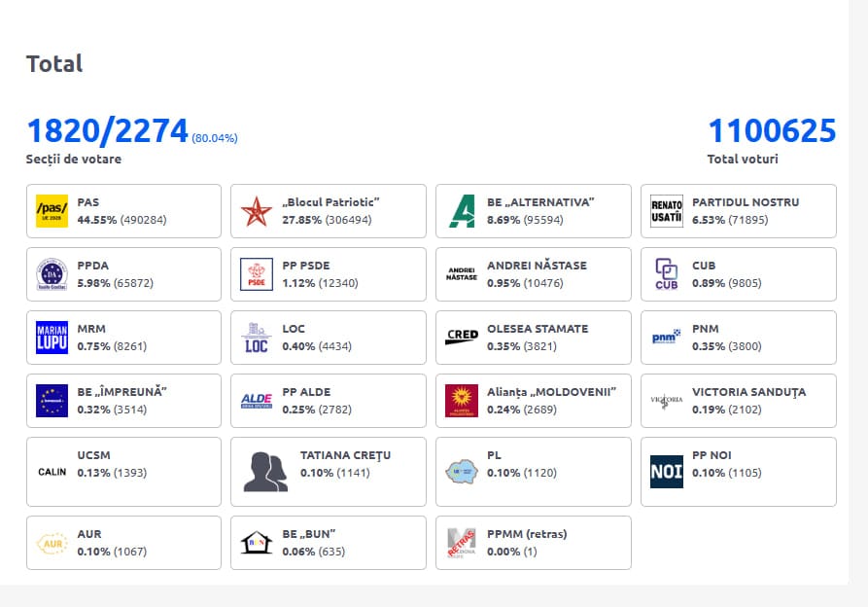Click the green BE ALTERNATIVA logo
Image resolution: width=868 pixels, height=607 pixels.
pos(462,211)
